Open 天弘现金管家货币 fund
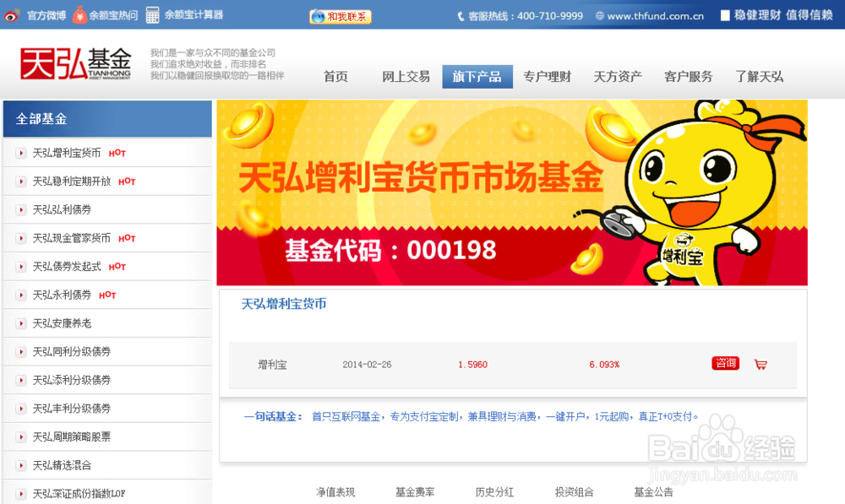 pos(71,238)
